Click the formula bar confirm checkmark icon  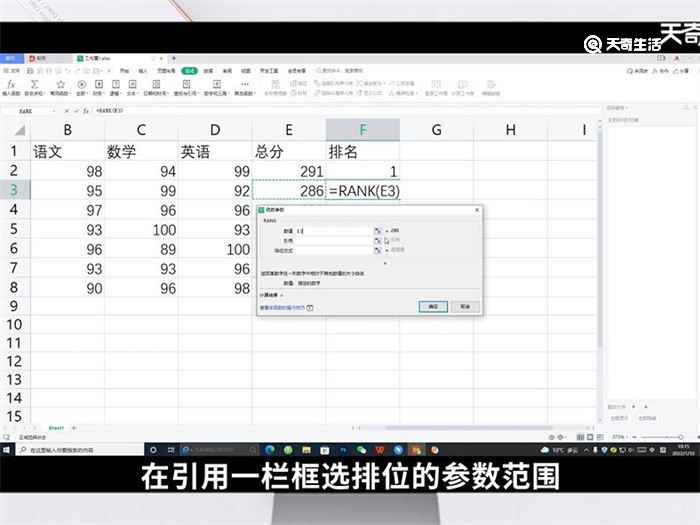pyautogui.click(x=76, y=110)
